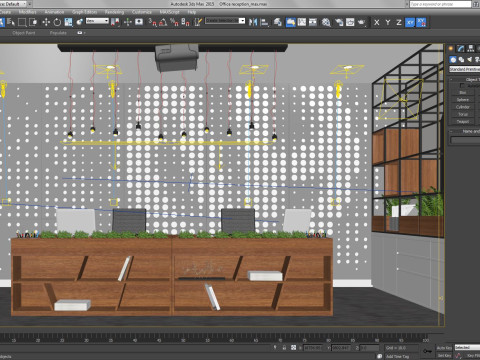Click the Auto Key button

[x=444, y=348]
